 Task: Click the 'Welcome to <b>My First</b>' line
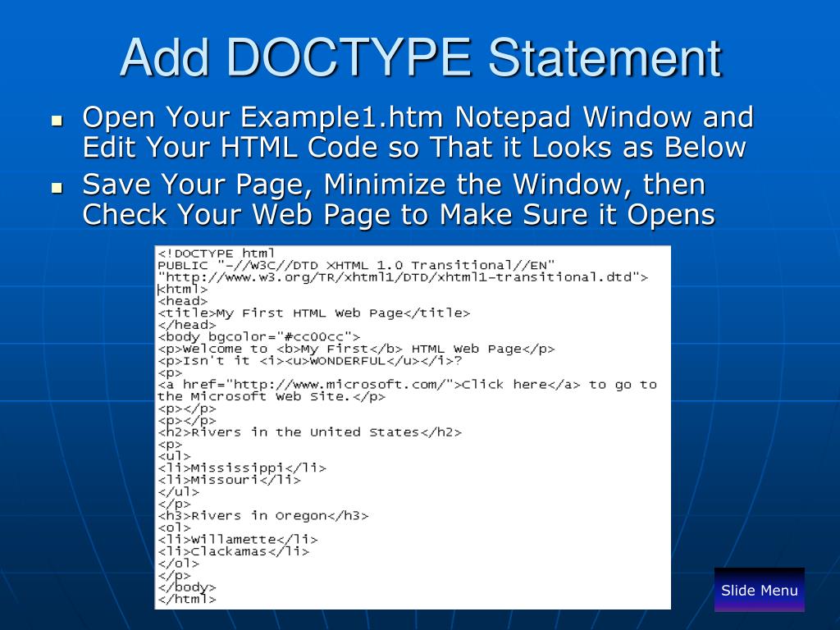(356, 349)
